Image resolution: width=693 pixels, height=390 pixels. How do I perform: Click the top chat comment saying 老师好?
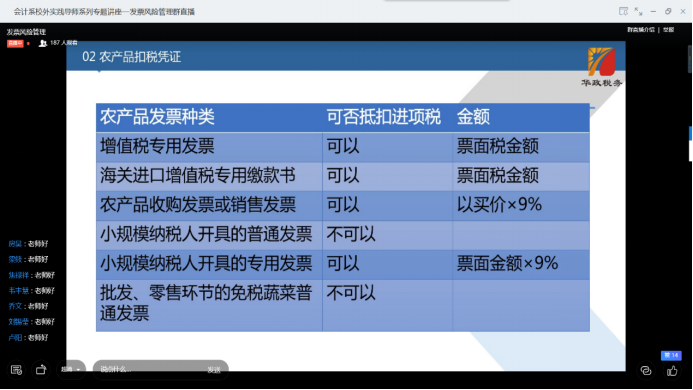click(28, 244)
